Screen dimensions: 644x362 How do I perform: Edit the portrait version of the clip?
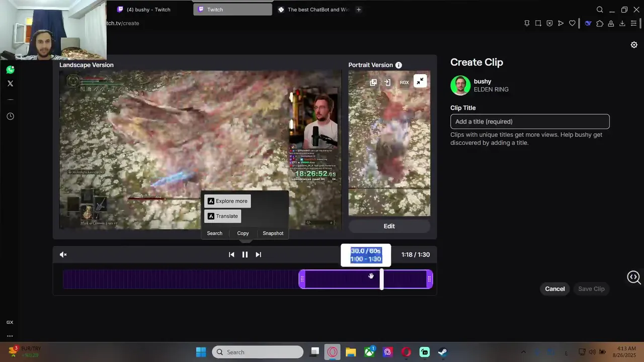tap(389, 226)
